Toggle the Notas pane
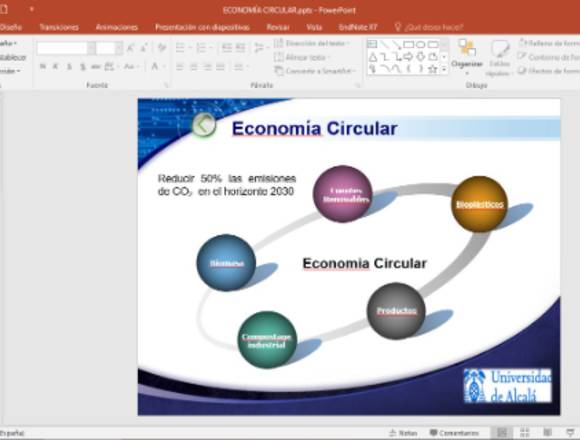Screen dimensions: 580x440 pos(403,433)
